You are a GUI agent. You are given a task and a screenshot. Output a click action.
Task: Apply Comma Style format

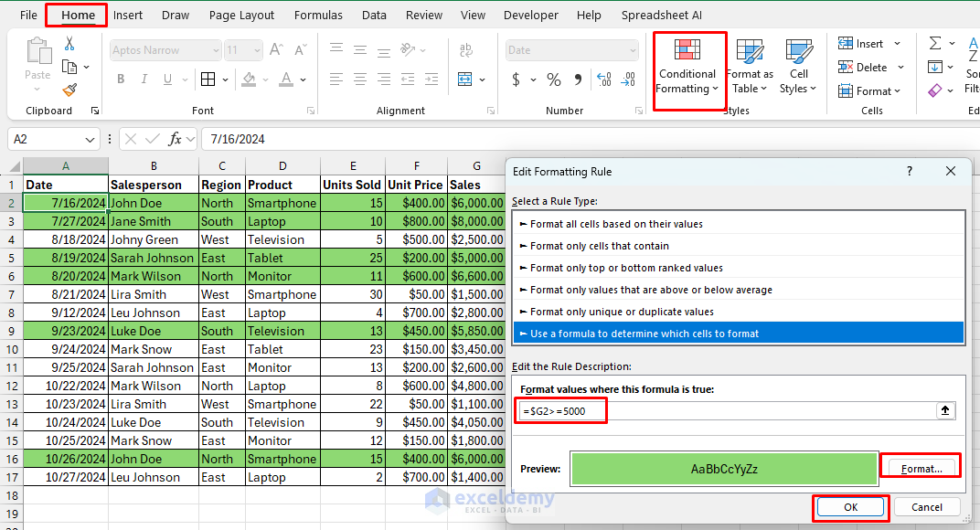(578, 79)
